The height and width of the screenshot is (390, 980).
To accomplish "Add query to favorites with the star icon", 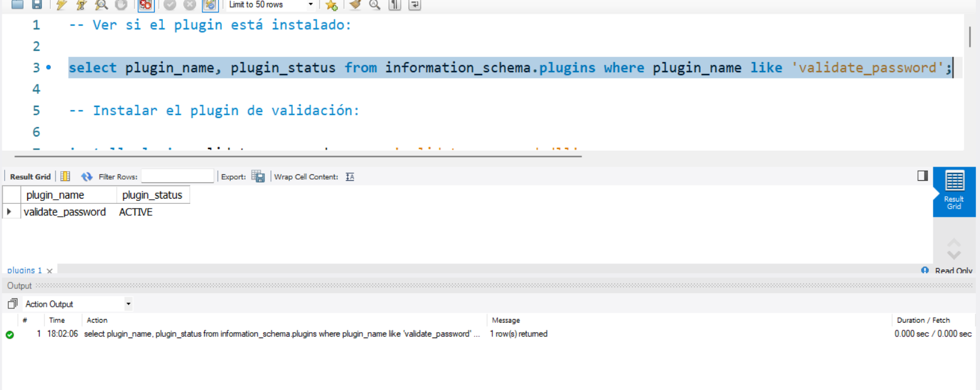I will pos(331,5).
